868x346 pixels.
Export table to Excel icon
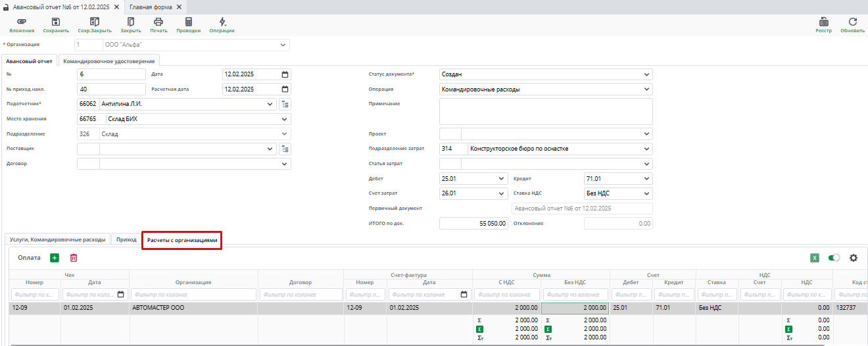(815, 258)
